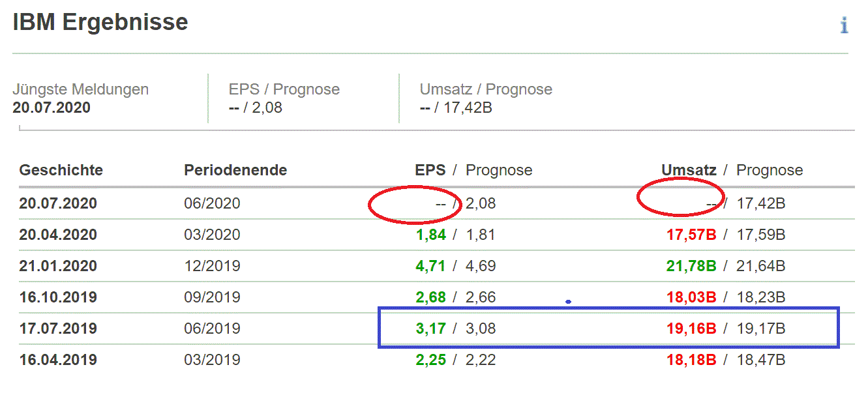Click the IBM Ergebnisse heading
868x395 pixels.
pyautogui.click(x=100, y=22)
